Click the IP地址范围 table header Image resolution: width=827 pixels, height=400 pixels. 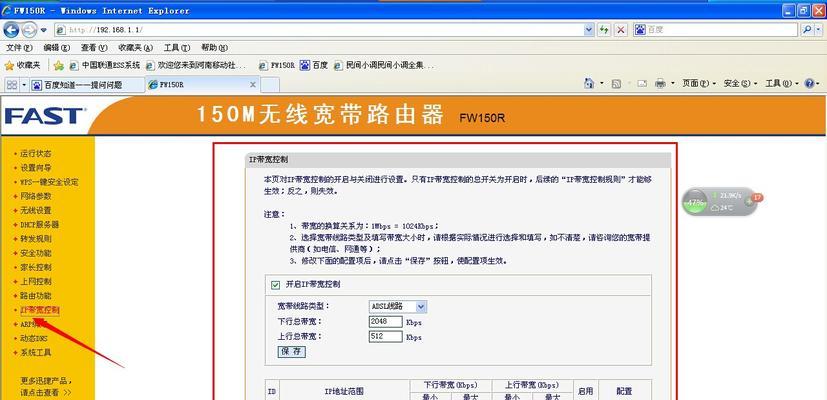pos(344,392)
